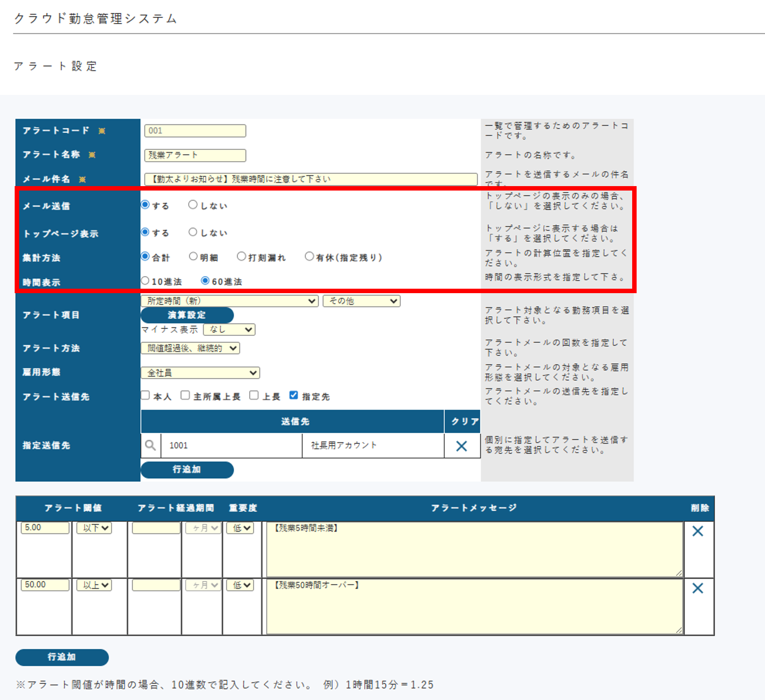Open the 閾値超過後、継続的 method dropdown
This screenshot has width=765, height=700.
pos(190,348)
